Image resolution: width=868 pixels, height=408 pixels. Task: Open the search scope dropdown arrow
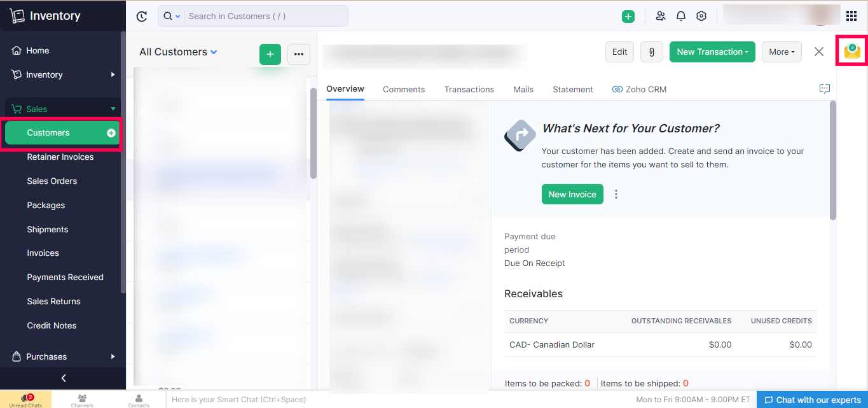click(177, 17)
